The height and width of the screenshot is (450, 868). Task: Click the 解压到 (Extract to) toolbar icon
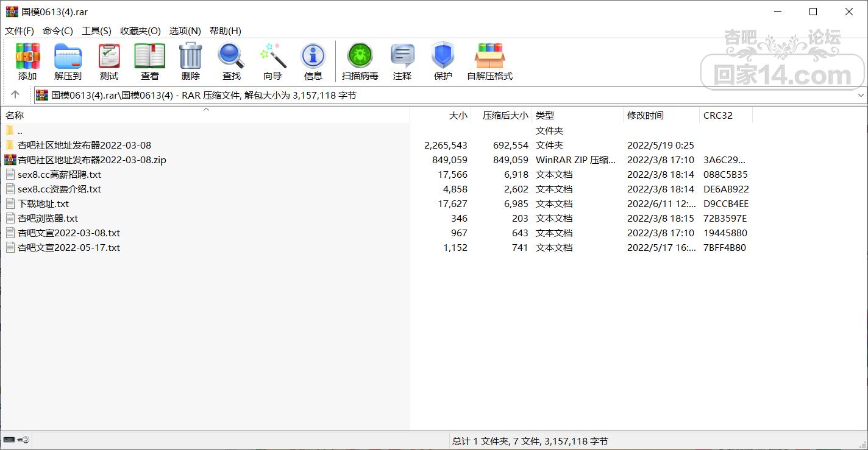(x=68, y=57)
